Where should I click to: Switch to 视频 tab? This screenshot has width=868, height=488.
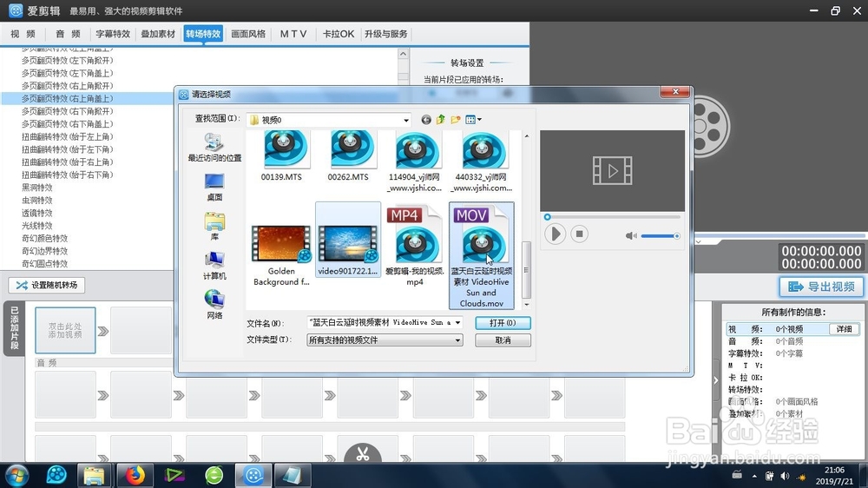point(23,34)
